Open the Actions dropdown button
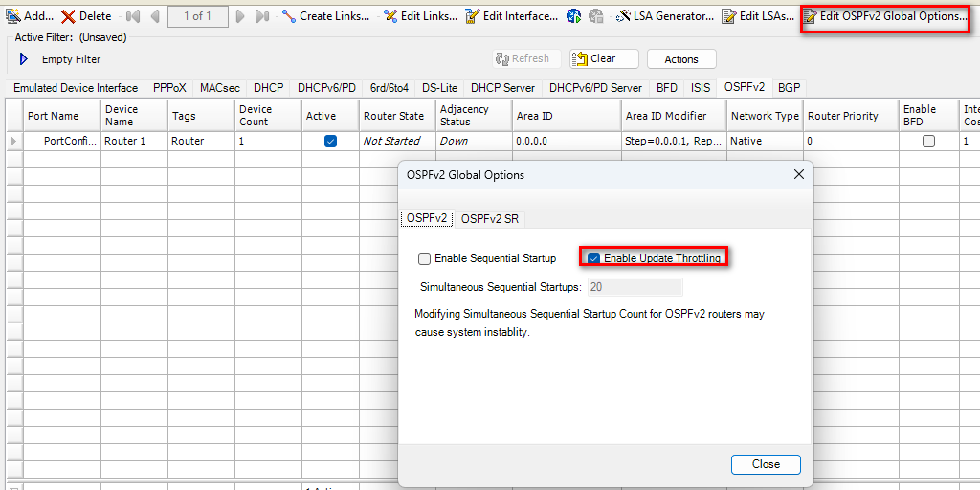Screen dimensions: 980x490 pos(680,59)
